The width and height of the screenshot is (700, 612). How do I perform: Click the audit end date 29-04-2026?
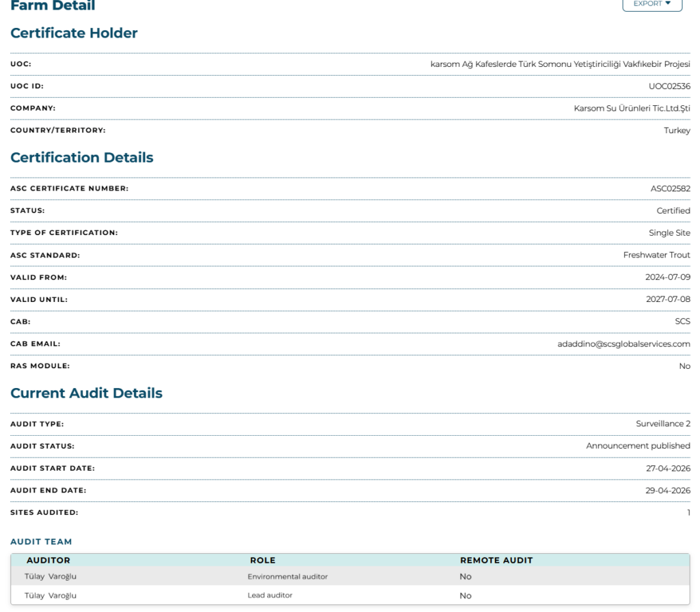pos(667,490)
